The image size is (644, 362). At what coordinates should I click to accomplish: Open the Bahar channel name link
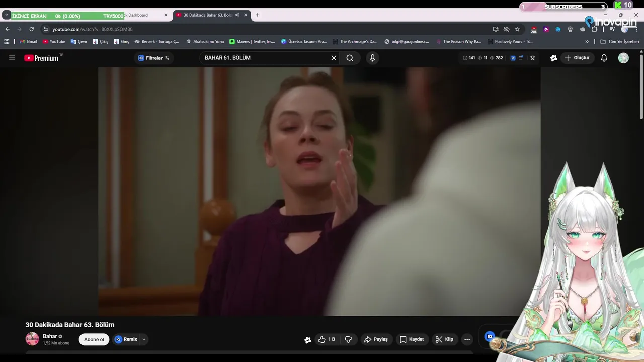tap(50, 336)
